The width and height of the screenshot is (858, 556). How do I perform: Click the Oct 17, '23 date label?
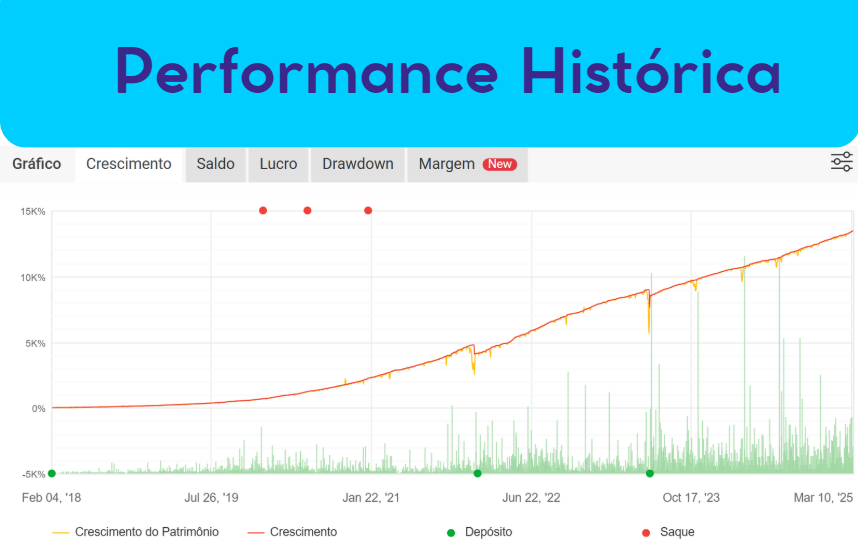(x=691, y=498)
